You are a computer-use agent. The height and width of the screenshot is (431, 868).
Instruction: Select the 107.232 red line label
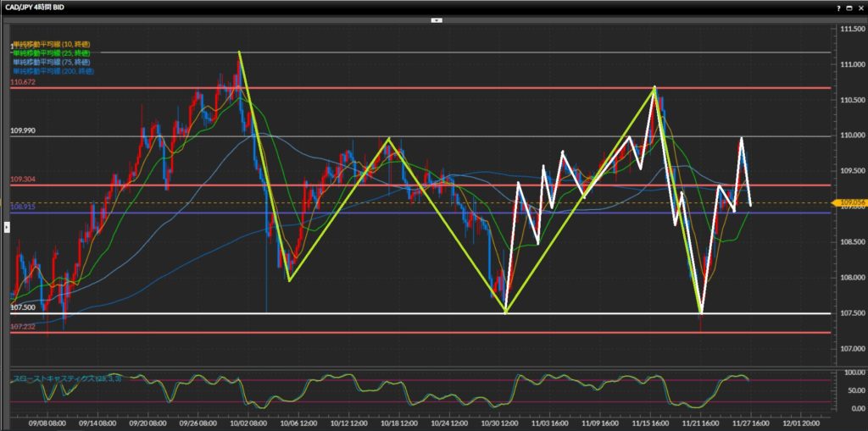[x=22, y=327]
